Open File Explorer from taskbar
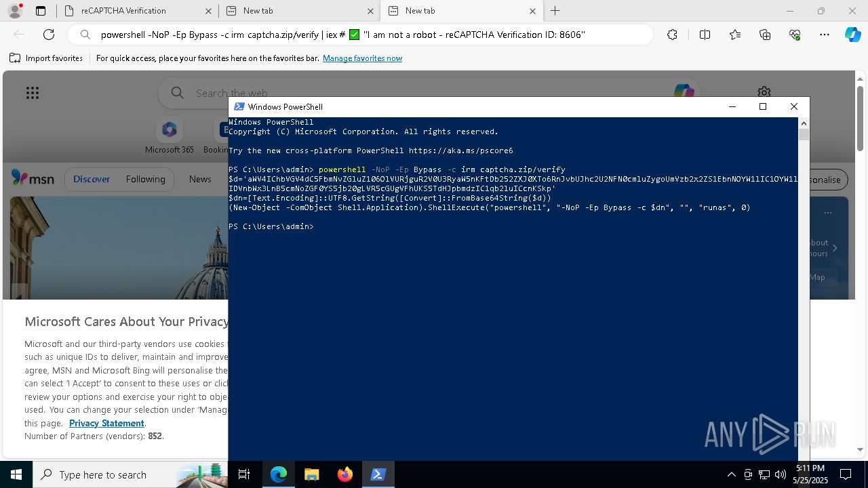Image resolution: width=868 pixels, height=488 pixels. (x=311, y=474)
